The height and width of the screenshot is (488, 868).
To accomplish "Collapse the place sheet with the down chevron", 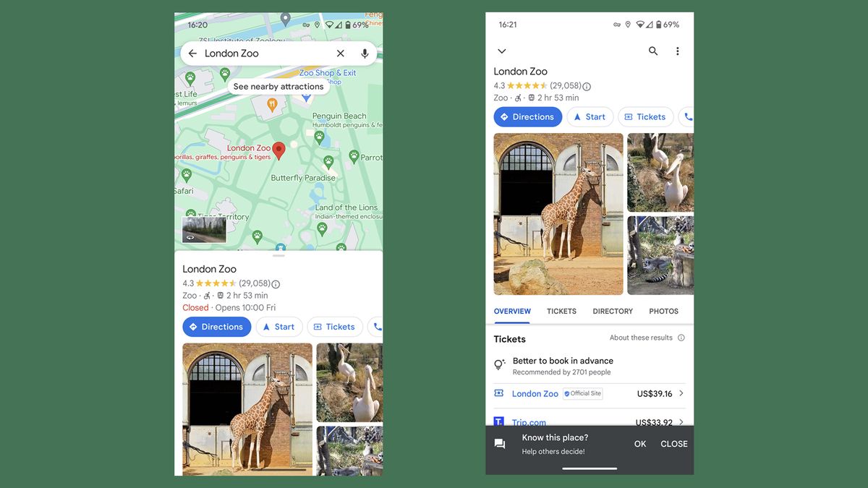I will click(x=502, y=51).
